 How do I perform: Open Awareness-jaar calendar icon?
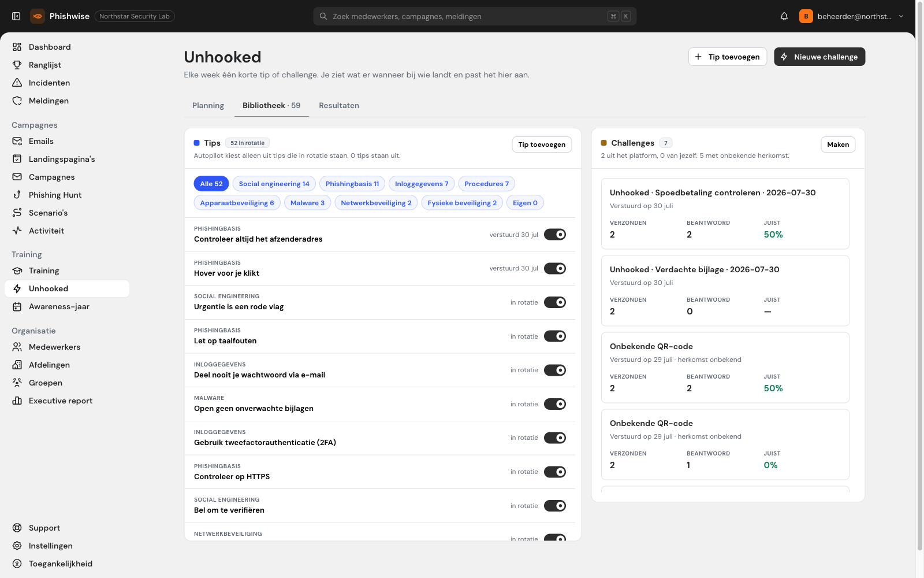[17, 306]
